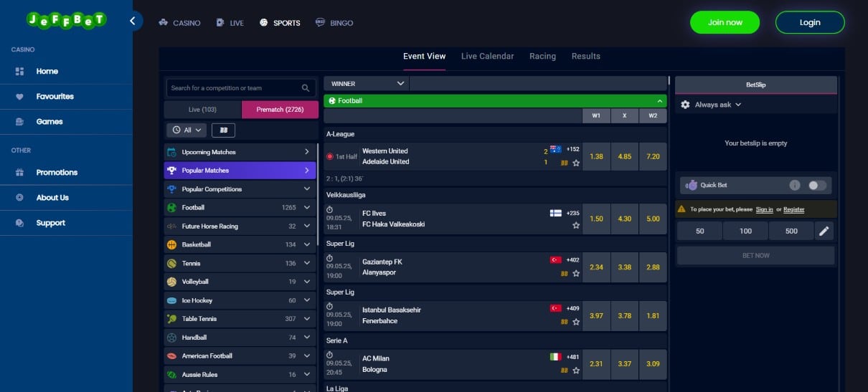Viewport: 868px width, 392px height.
Task: Expand Upcoming Matches arrow
Action: (x=306, y=152)
